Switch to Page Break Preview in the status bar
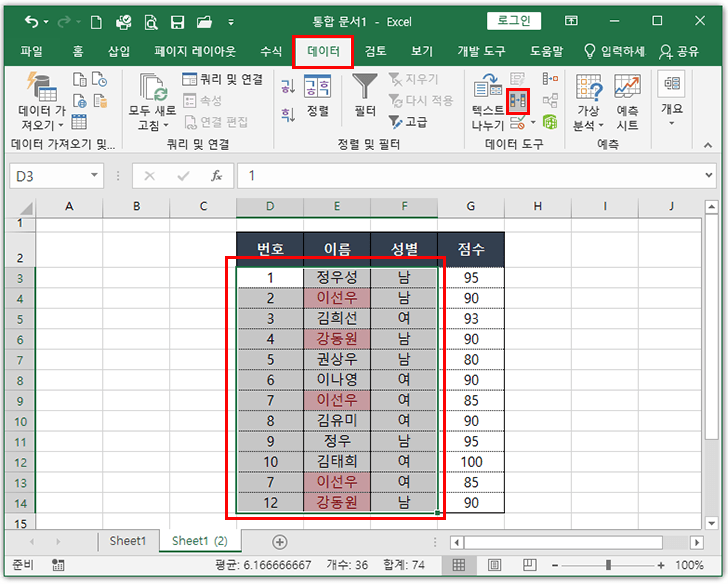This screenshot has width=728, height=584. (529, 565)
